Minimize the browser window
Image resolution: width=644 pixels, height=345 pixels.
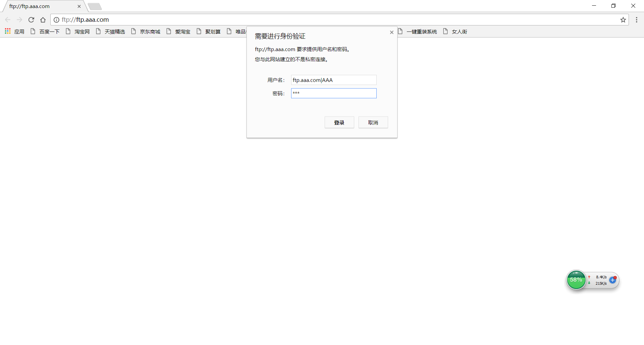pos(594,6)
